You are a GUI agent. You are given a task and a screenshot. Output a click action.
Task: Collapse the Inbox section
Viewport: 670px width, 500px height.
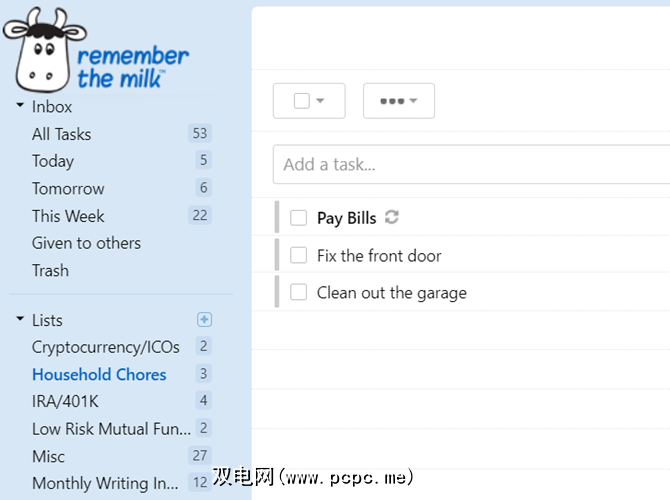pos(20,106)
